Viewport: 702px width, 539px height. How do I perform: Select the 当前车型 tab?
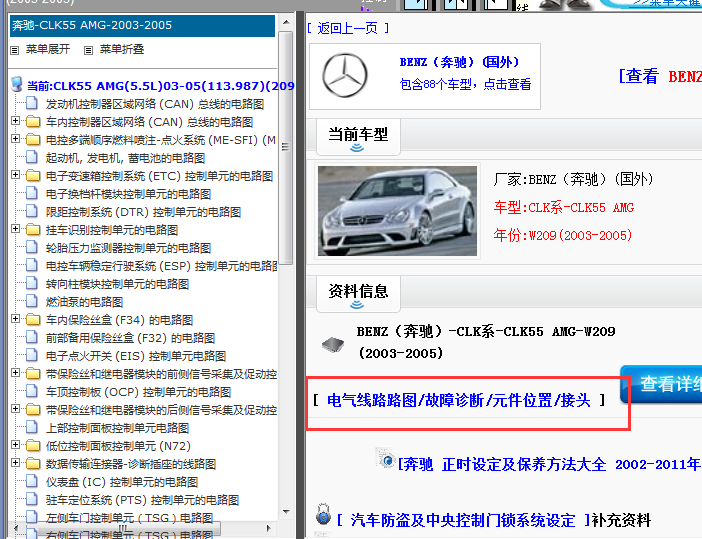(358, 137)
